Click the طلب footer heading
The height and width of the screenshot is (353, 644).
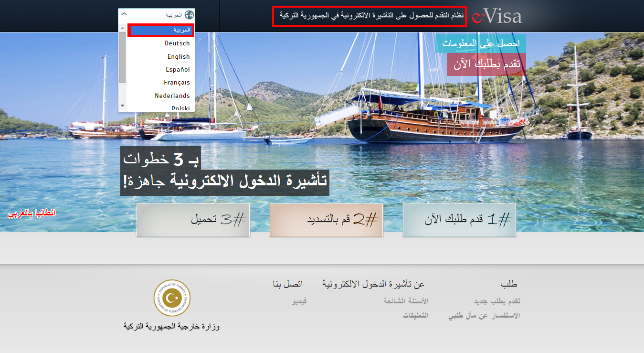coord(509,284)
